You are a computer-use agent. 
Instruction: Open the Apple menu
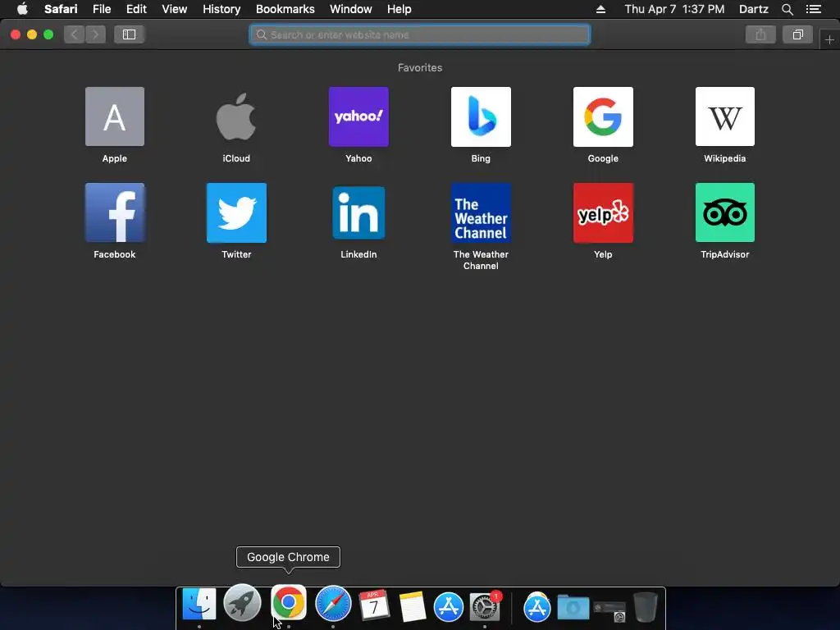(x=22, y=9)
